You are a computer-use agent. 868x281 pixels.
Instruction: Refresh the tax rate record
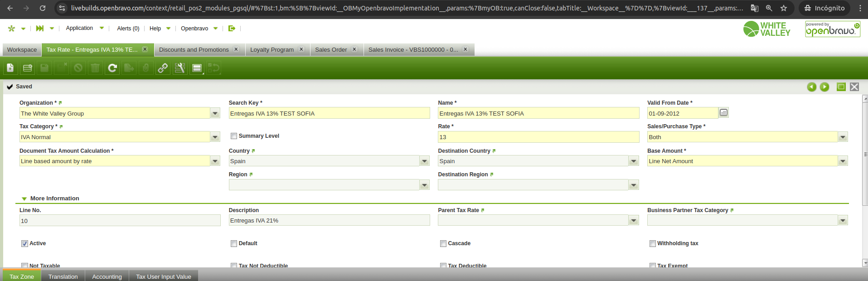(x=112, y=68)
